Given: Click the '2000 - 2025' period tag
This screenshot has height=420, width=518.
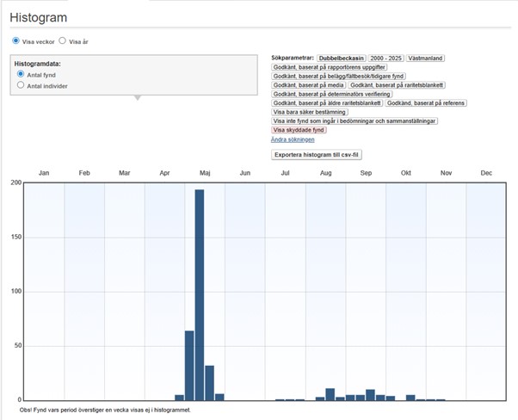Looking at the screenshot, I should pos(385,58).
